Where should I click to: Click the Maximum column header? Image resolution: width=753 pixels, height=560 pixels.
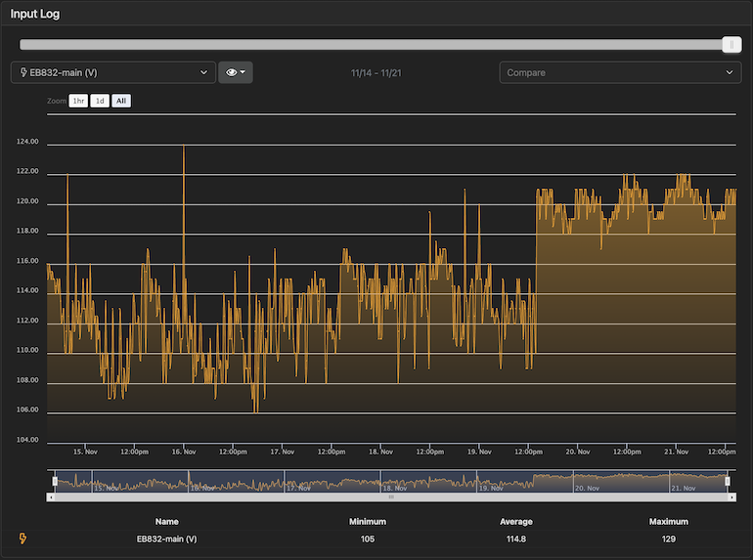[669, 522]
